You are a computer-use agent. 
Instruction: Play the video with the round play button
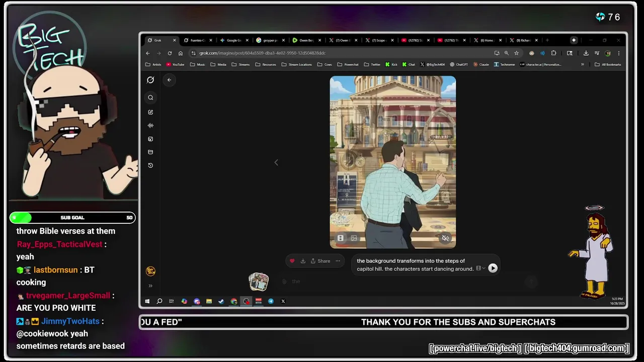(x=493, y=268)
